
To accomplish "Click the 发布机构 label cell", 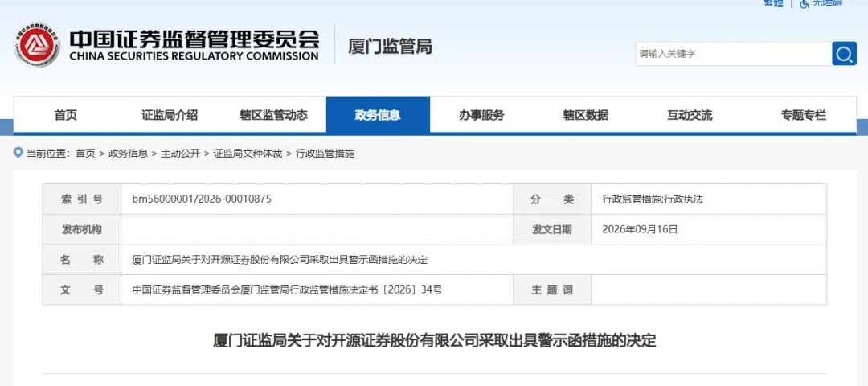I will point(82,229).
